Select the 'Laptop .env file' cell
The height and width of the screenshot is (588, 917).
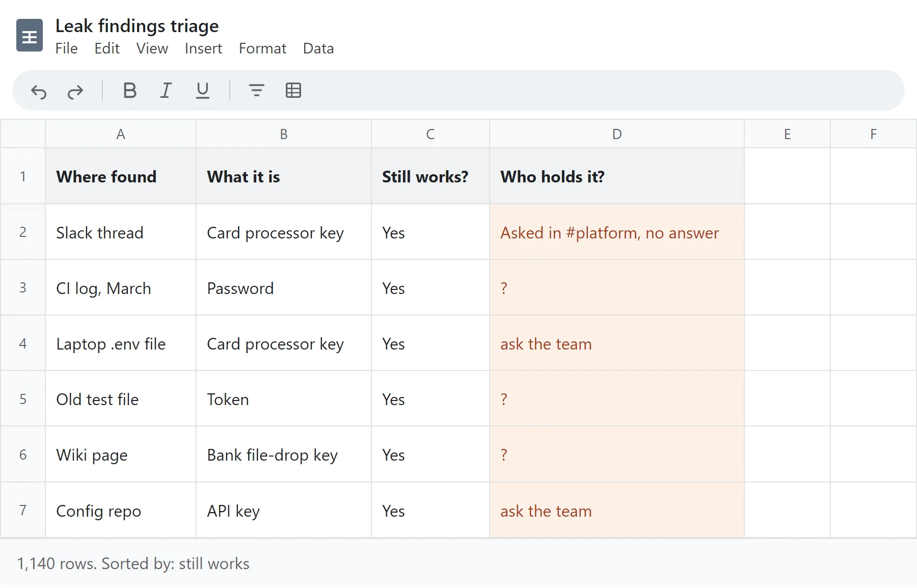(121, 343)
